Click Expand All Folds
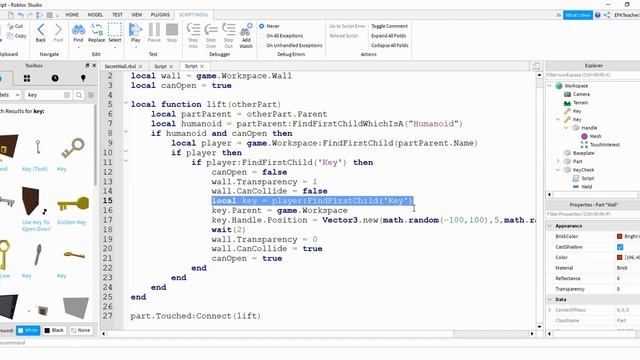The height and width of the screenshot is (360, 640). click(389, 36)
